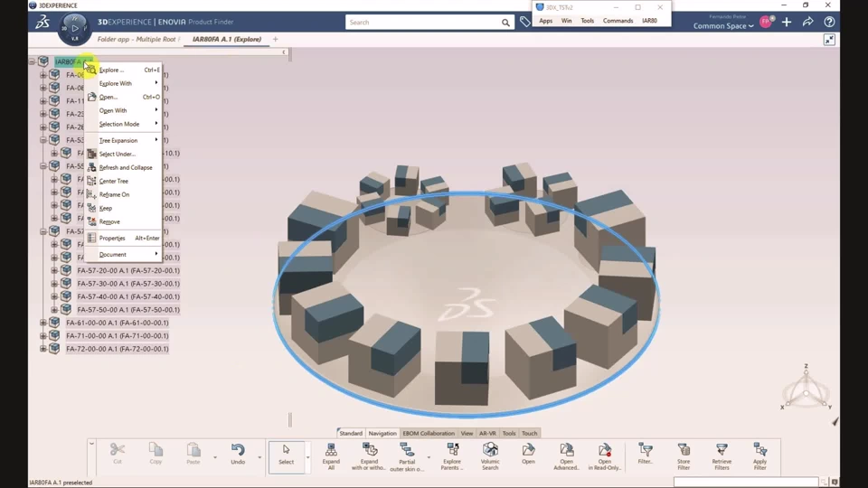The image size is (868, 488).
Task: Expand the FA-71-00-00 A.1 node
Action: coord(43,336)
